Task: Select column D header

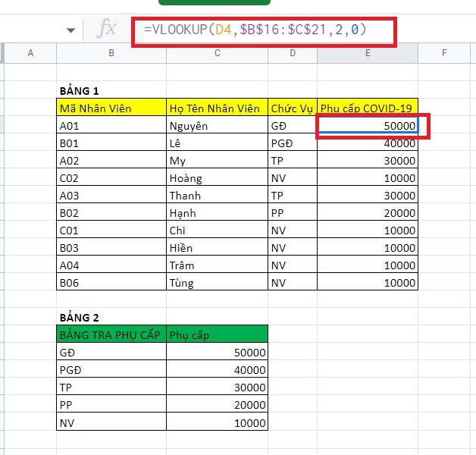Action: (x=293, y=53)
